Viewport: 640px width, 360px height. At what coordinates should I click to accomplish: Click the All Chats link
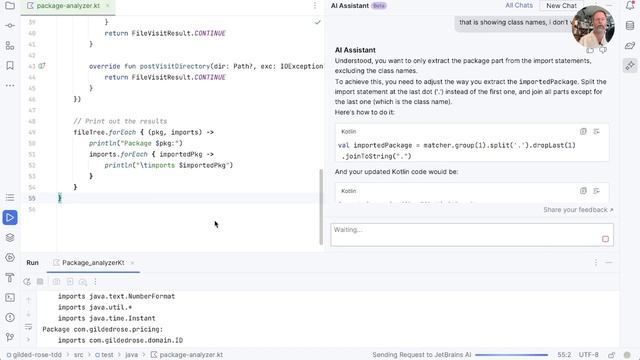519,5
